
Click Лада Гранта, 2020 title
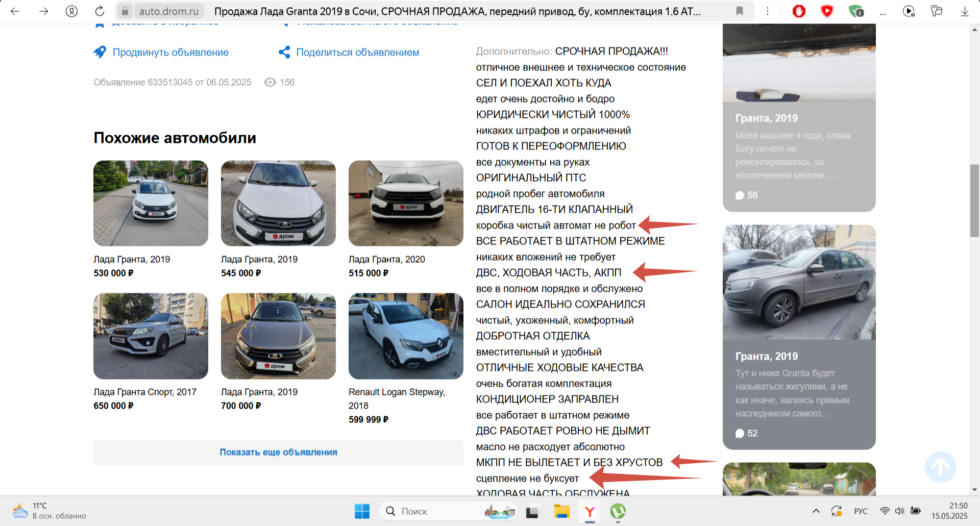pos(387,259)
